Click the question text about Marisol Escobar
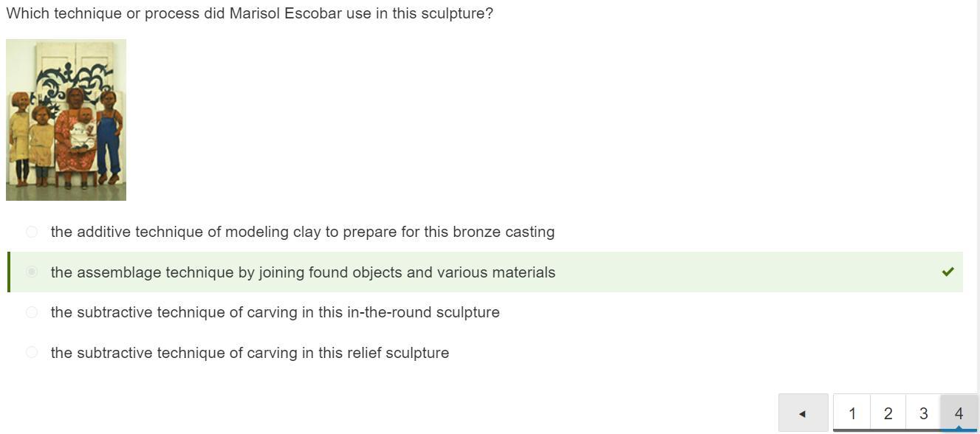Screen dimensions: 980x434 click(250, 13)
